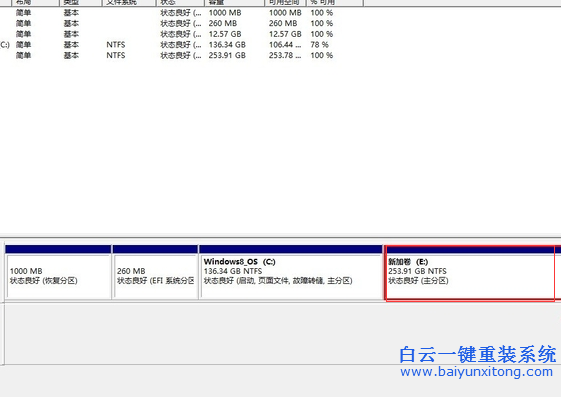Click 基本 type cell in 12.57 GB row
This screenshot has height=397, width=561.
click(x=71, y=34)
